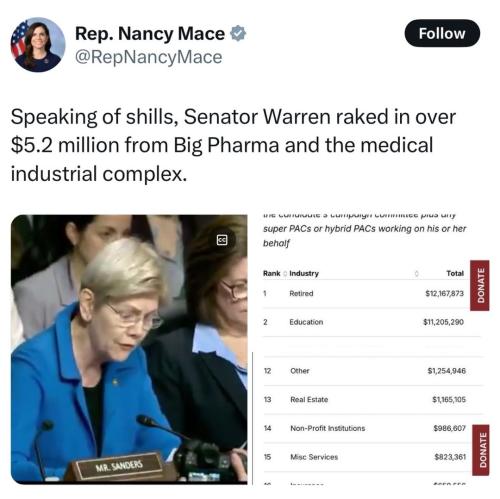The height and width of the screenshot is (499, 500).
Task: Click the lower red DONATE tab
Action: [482, 450]
